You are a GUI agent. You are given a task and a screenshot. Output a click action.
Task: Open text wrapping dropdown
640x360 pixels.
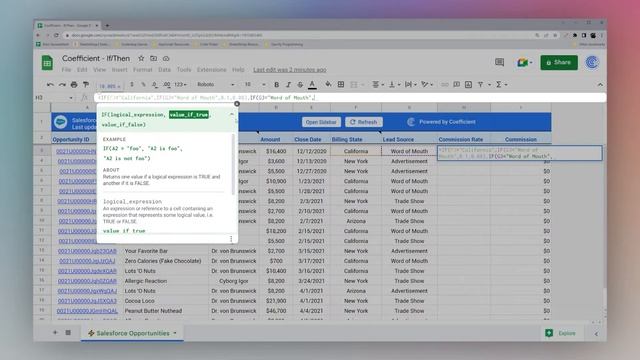tap(410, 84)
